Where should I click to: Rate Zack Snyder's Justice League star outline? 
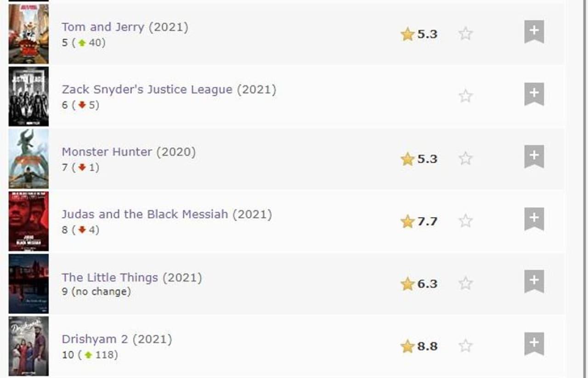465,96
